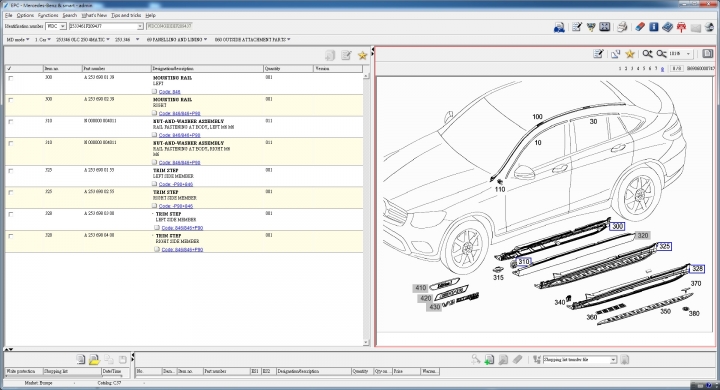
Task: Check the box for first Mounting Rail row
Action: tap(11, 78)
